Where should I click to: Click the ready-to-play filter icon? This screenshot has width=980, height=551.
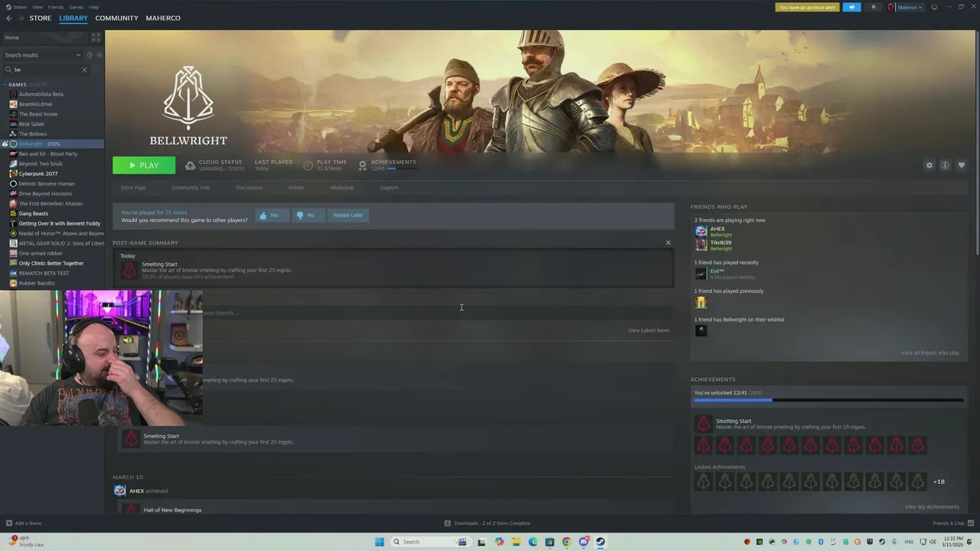coord(99,55)
